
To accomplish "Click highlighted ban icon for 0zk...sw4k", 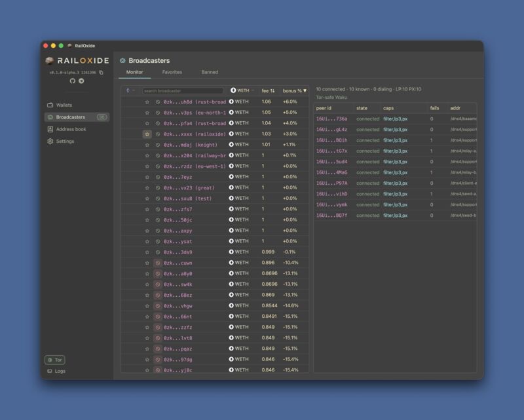I will 158,284.
